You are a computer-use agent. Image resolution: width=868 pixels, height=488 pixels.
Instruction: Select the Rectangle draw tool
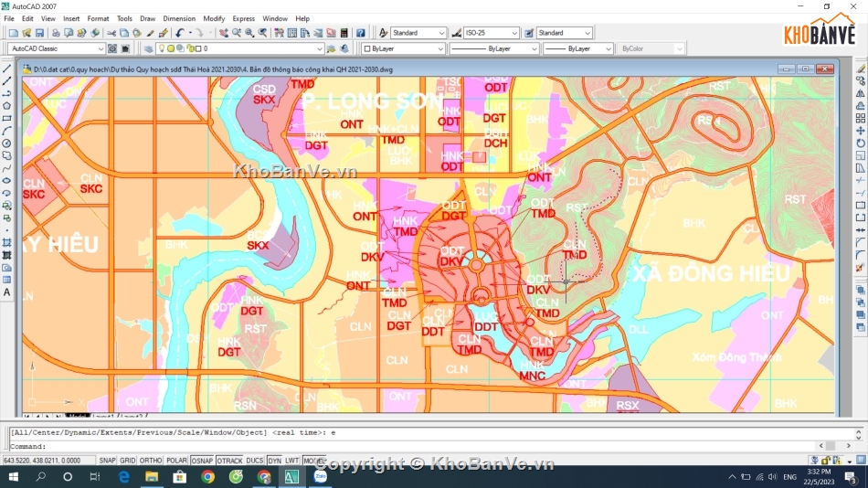tap(6, 119)
